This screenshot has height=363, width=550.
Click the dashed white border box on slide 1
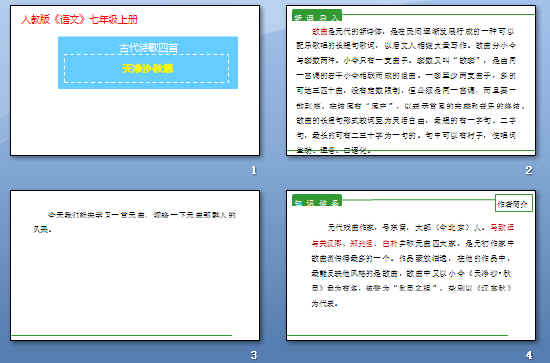pyautogui.click(x=147, y=68)
